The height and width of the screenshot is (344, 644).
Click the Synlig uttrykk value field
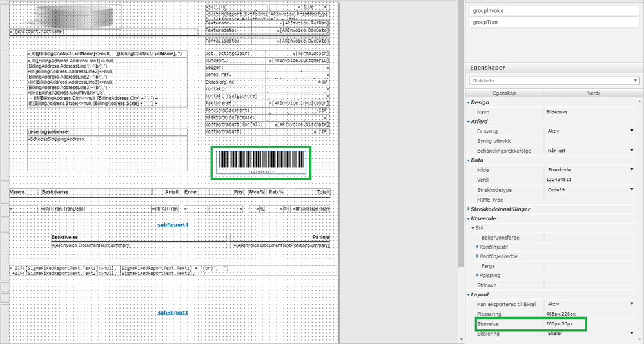click(x=590, y=141)
